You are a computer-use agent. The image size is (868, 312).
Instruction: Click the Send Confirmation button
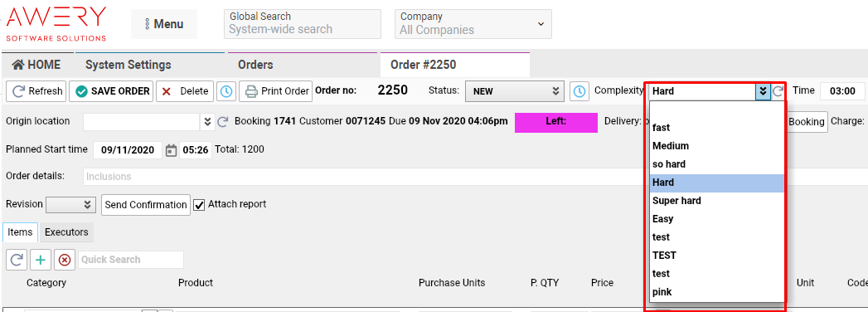[x=146, y=204]
